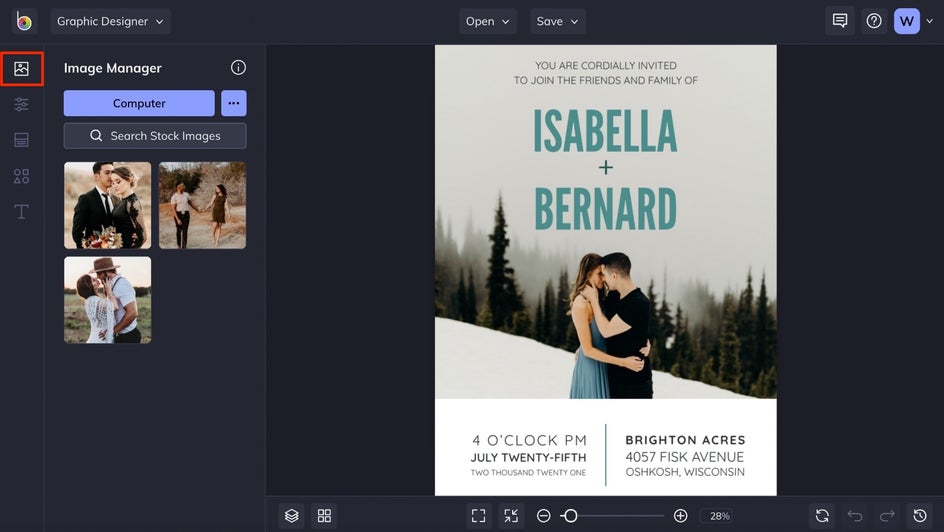Click the reset rotate arrows icon

[822, 516]
